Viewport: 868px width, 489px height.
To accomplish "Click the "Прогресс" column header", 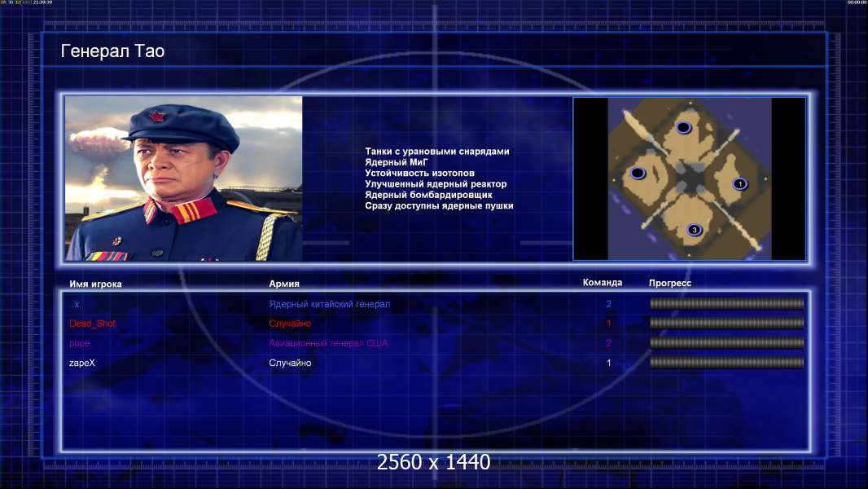I will tap(670, 283).
